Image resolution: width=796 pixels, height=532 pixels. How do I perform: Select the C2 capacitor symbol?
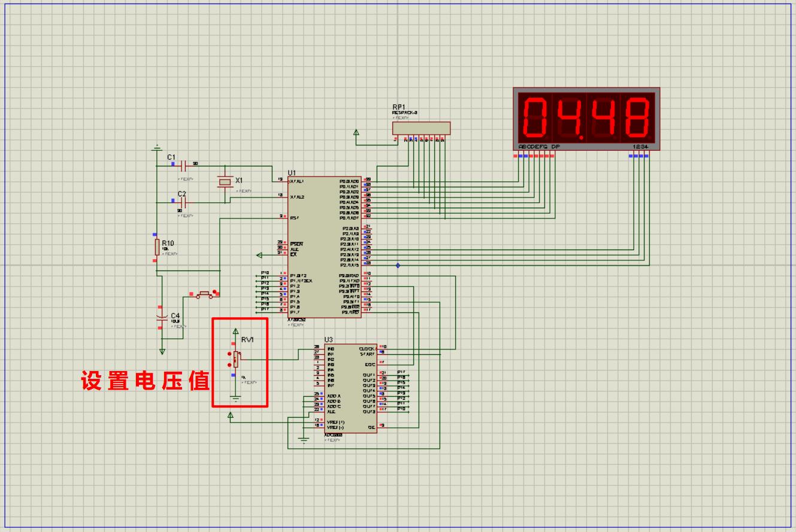[x=184, y=202]
